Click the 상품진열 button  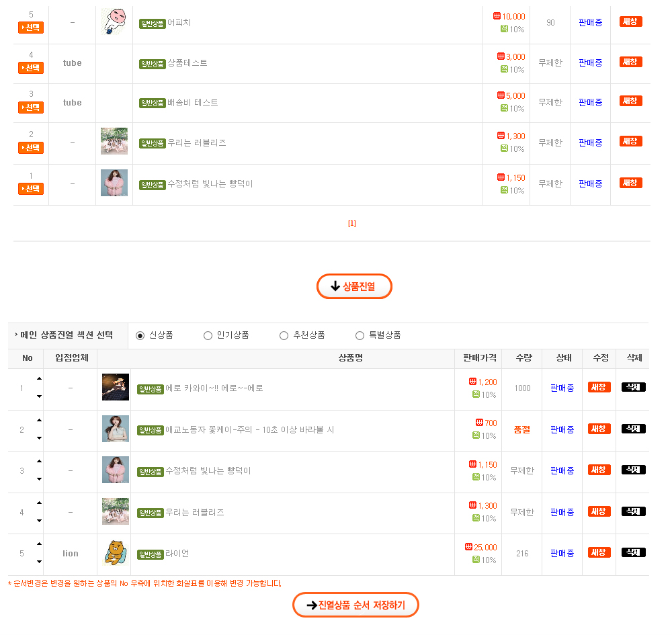(354, 286)
